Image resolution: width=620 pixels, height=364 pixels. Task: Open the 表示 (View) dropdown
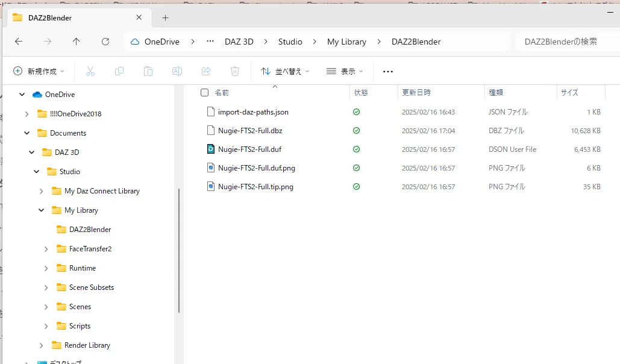tap(345, 71)
